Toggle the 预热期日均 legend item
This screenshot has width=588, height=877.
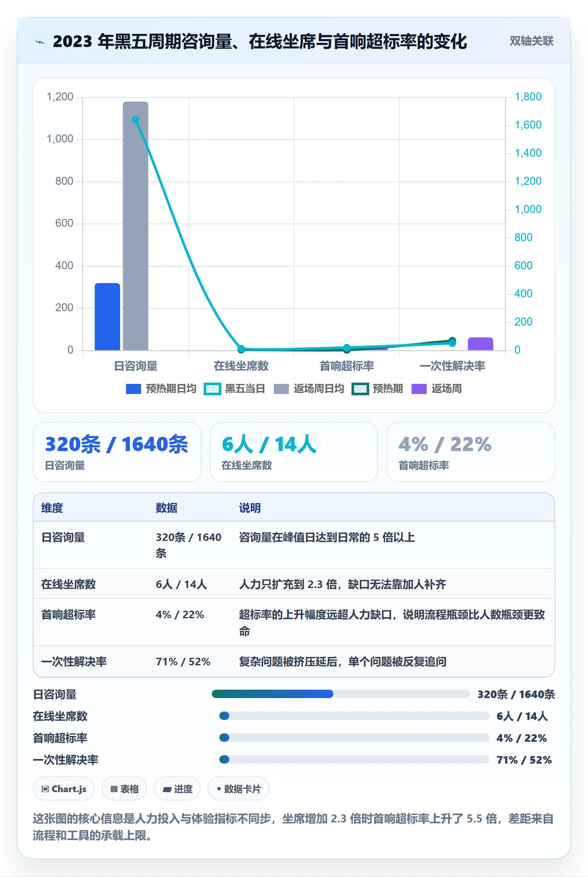(x=161, y=389)
